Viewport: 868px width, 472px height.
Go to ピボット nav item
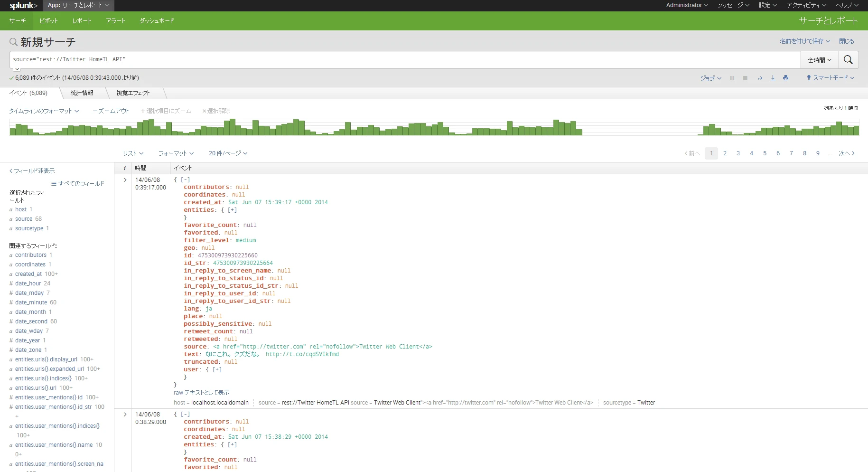[48, 21]
